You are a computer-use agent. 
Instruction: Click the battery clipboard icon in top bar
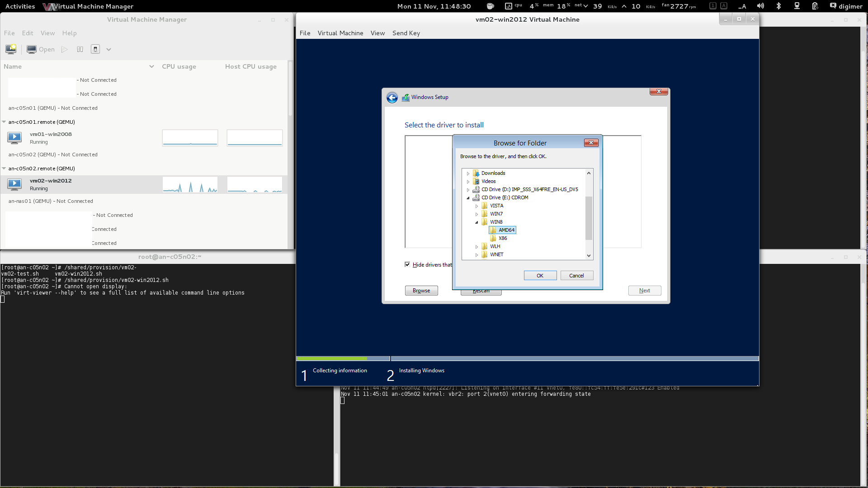815,6
